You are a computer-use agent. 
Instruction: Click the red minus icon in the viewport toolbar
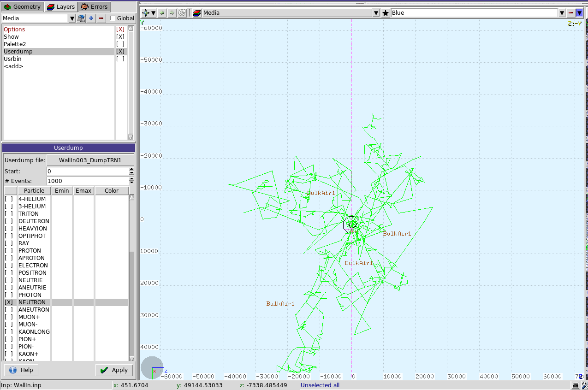[x=571, y=13]
